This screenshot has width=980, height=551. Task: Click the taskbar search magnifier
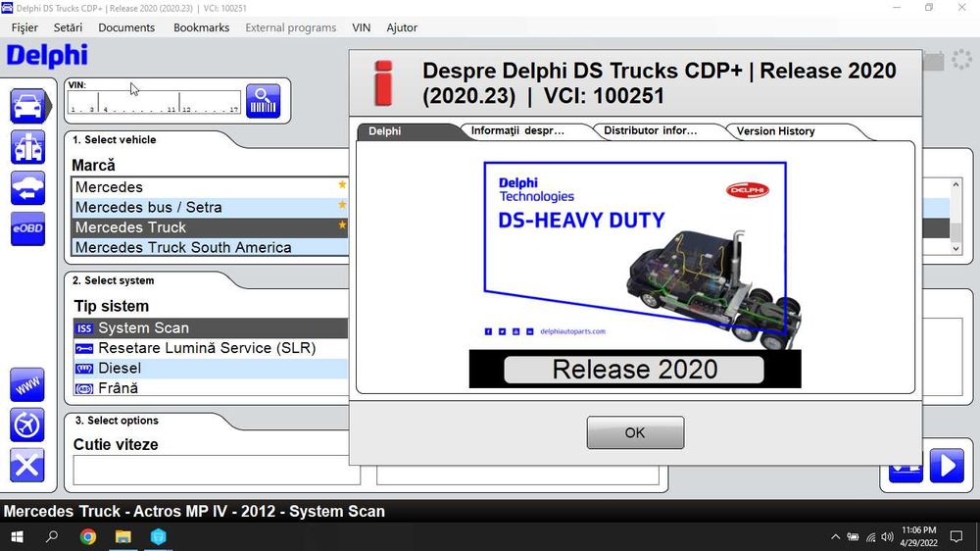coord(53,536)
